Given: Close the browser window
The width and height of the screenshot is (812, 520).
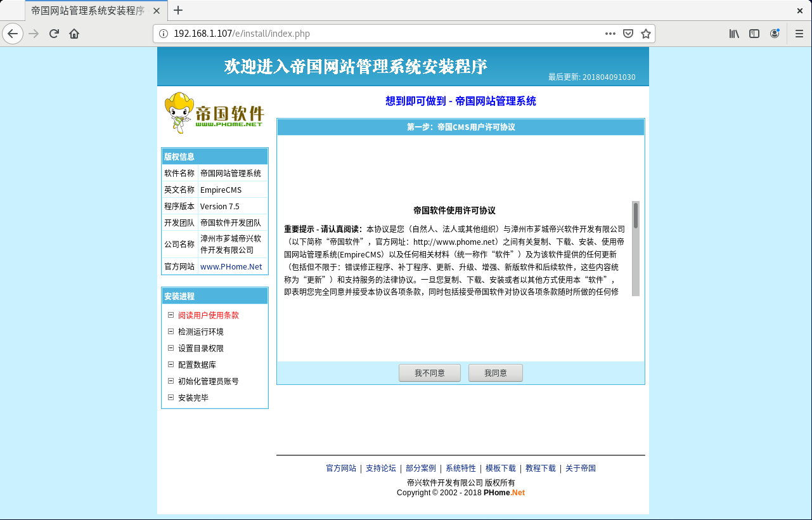Looking at the screenshot, I should point(800,10).
